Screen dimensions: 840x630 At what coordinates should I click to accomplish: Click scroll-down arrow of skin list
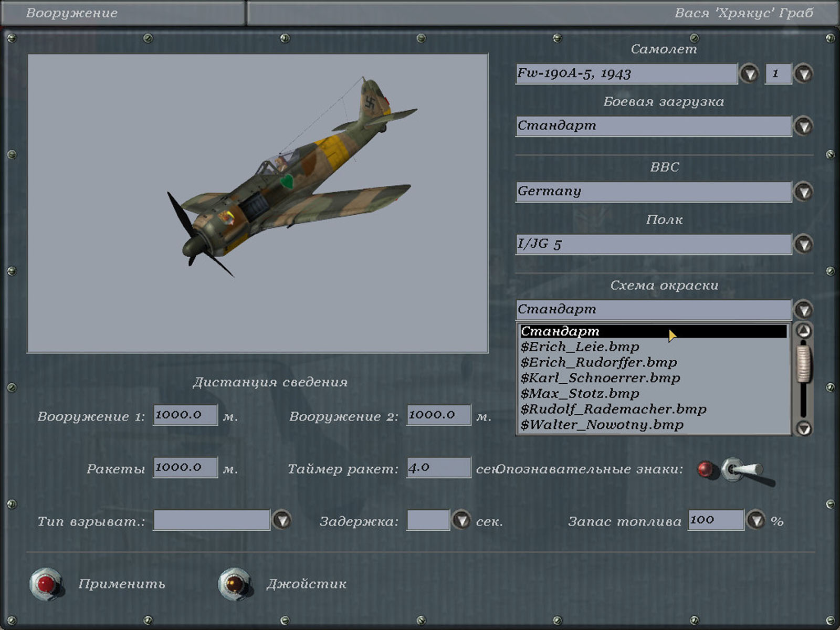[803, 428]
